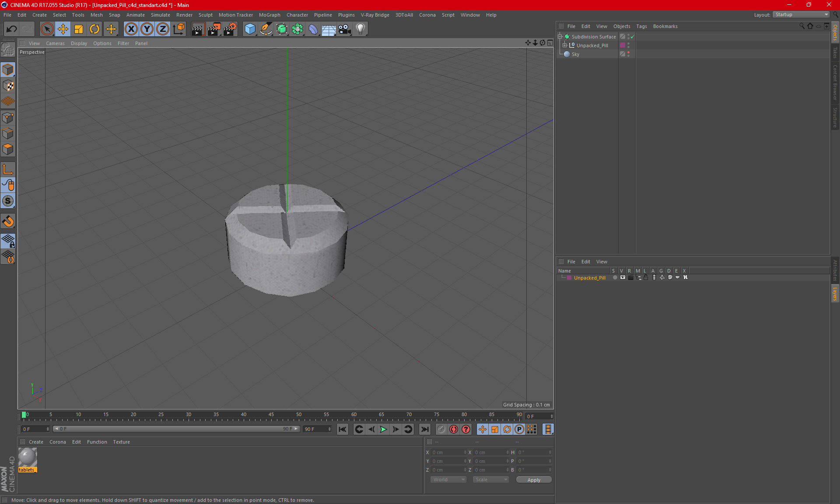Toggle Subdivision Surface enable checkmark
840x504 pixels.
pos(633,37)
